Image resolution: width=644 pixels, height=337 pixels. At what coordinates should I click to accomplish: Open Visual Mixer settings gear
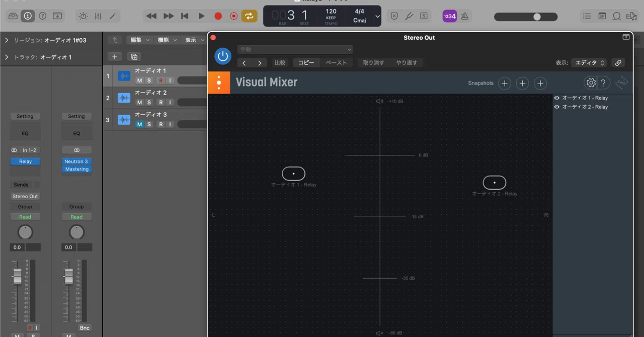591,83
